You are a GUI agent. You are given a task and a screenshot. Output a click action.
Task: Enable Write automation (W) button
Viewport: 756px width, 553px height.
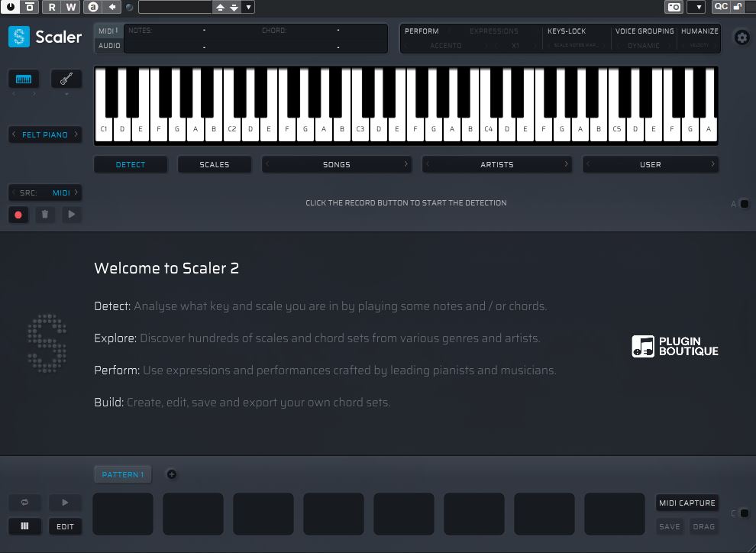pyautogui.click(x=71, y=7)
